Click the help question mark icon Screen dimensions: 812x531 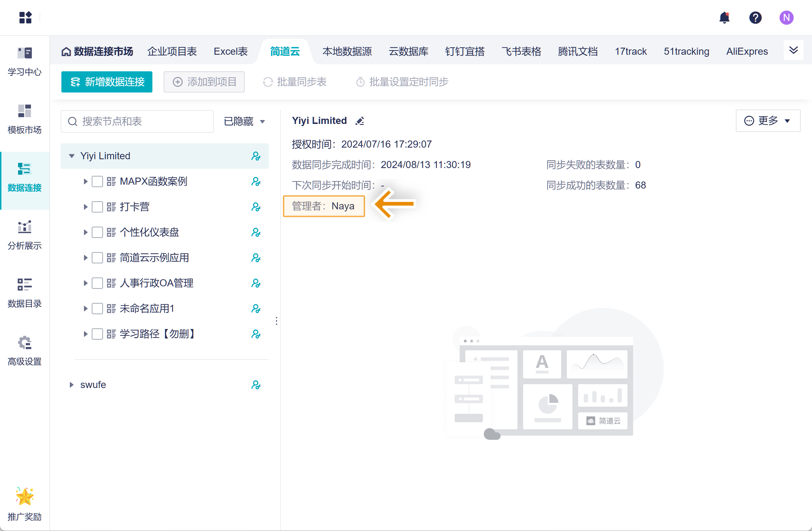(755, 17)
